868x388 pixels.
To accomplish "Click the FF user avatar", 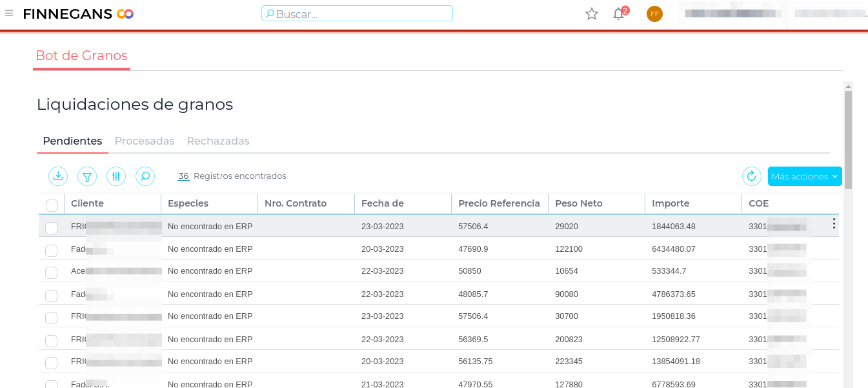I will point(654,14).
